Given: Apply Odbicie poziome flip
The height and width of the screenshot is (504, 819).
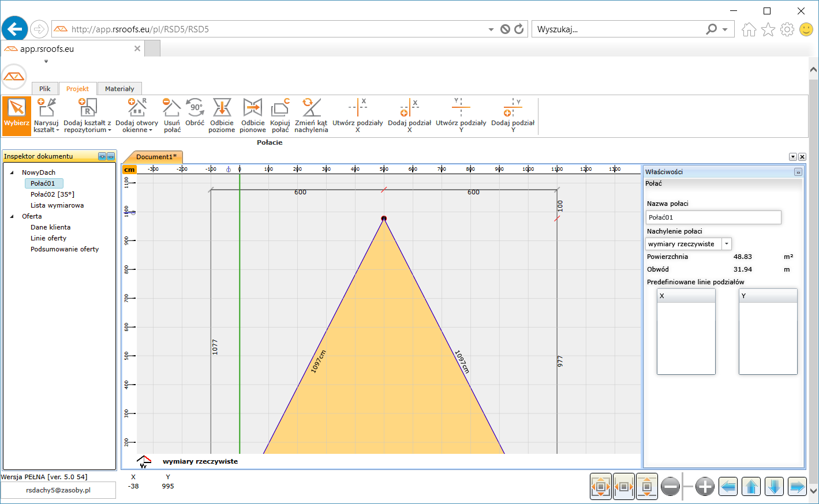Looking at the screenshot, I should click(222, 115).
